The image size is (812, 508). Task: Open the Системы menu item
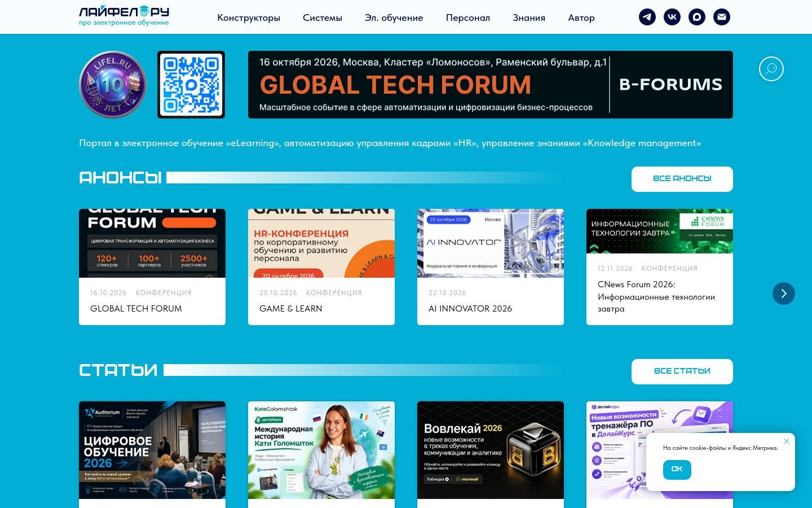(x=323, y=17)
